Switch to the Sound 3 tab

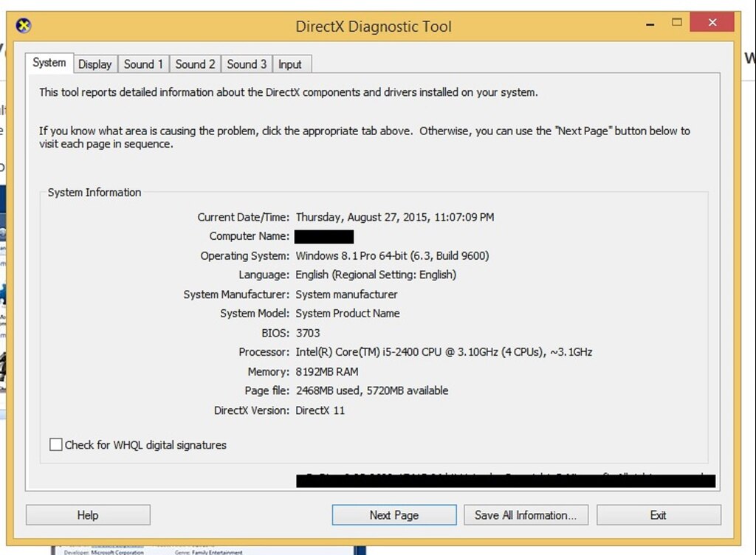(x=247, y=64)
